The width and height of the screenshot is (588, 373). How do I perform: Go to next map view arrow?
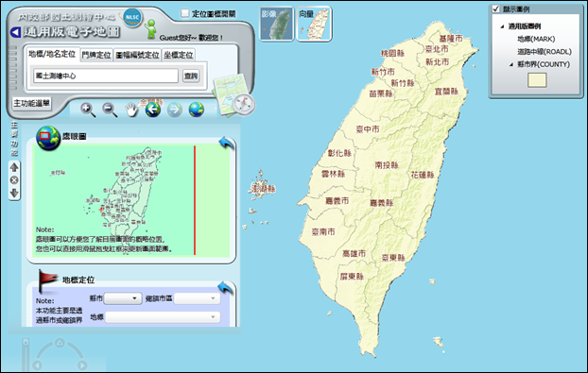pos(175,110)
